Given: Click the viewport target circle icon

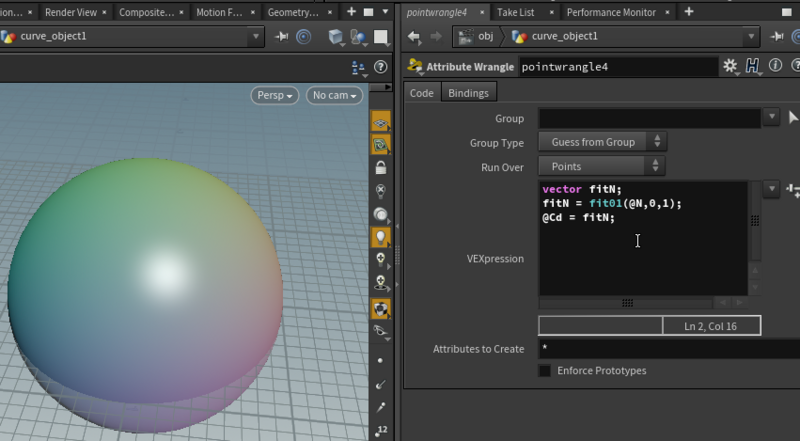Looking at the screenshot, I should coord(304,36).
